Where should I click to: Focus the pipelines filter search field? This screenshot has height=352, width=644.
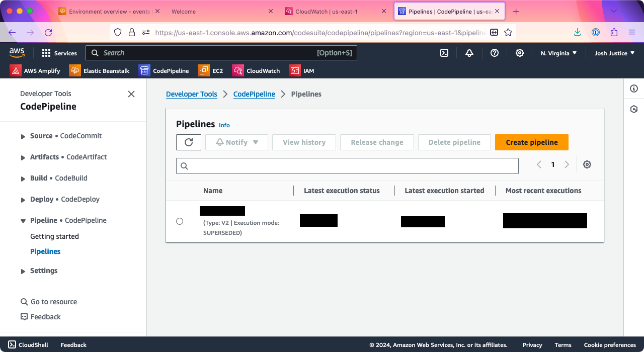point(347,166)
